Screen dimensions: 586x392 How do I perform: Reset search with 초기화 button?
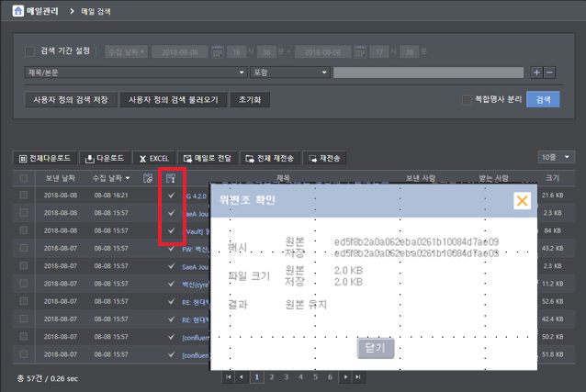tap(250, 100)
